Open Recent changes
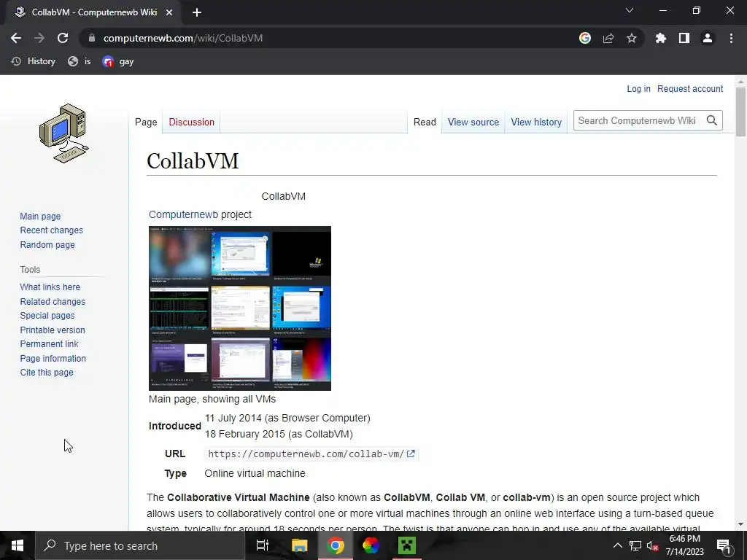 tap(52, 230)
